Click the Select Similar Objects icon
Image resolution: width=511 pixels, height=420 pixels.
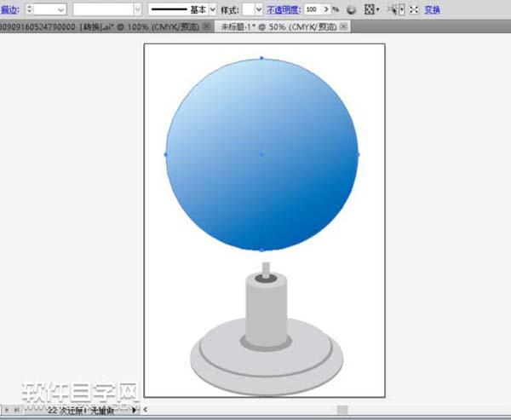coord(393,9)
